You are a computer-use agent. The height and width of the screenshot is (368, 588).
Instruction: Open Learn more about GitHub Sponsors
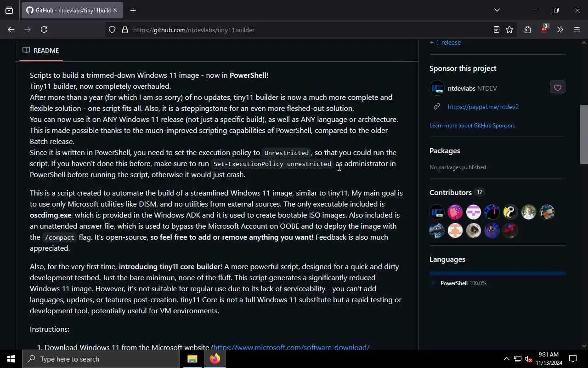(x=472, y=126)
